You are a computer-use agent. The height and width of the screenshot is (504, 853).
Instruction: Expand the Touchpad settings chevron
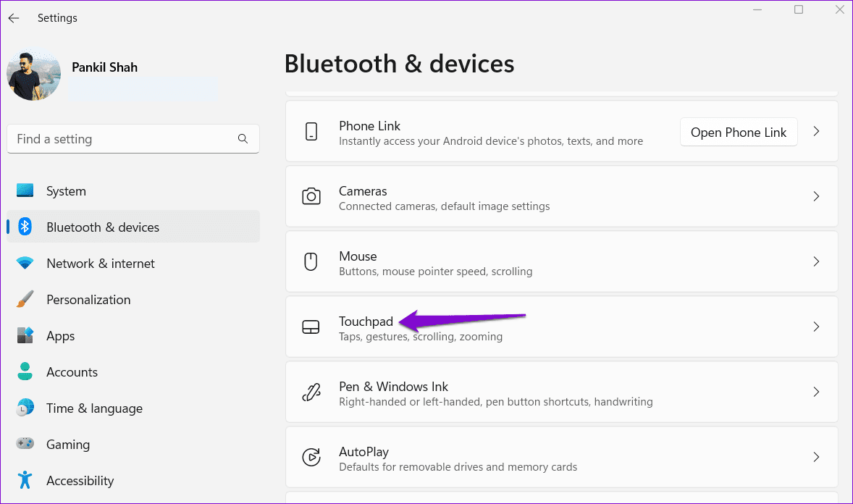click(816, 327)
